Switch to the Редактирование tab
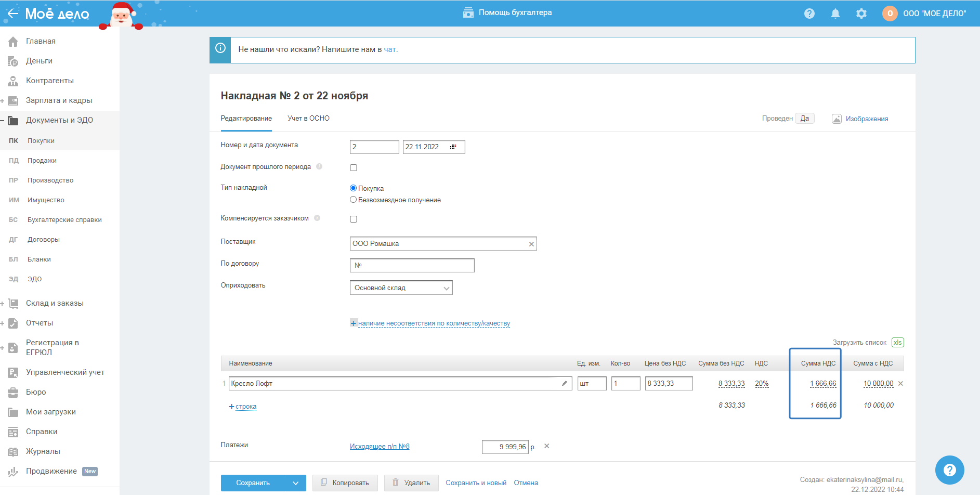The image size is (980, 495). 246,119
